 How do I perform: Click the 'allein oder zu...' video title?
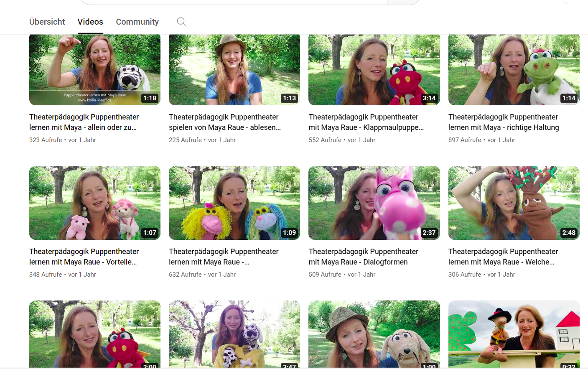tap(84, 122)
